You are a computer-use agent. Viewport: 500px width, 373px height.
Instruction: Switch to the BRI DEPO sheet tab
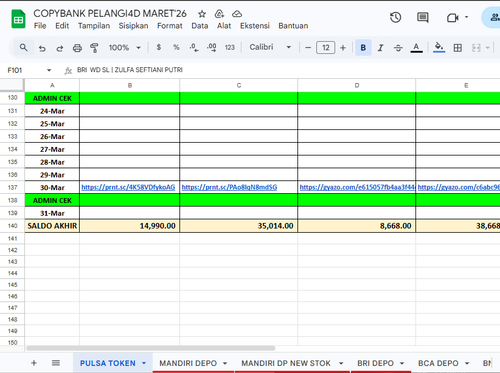coord(375,363)
